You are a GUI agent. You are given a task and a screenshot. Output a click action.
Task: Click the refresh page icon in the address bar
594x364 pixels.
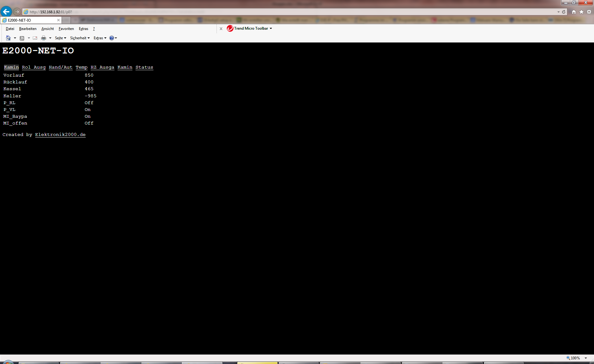[564, 12]
